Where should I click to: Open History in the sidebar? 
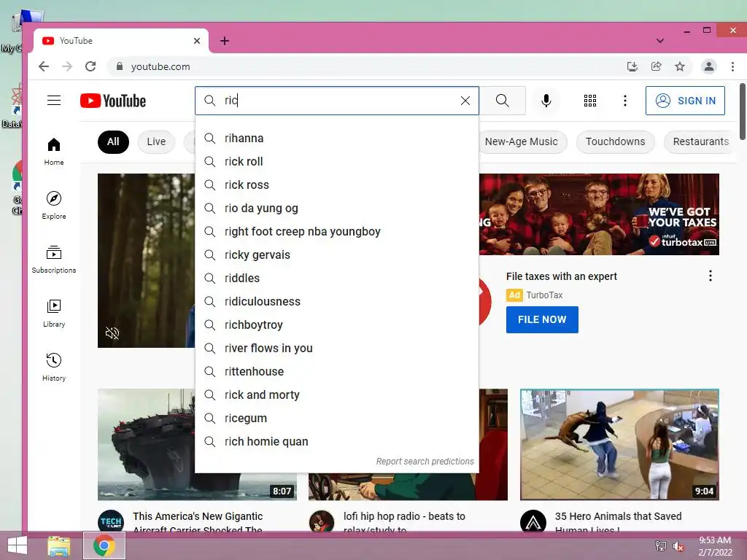click(x=54, y=367)
